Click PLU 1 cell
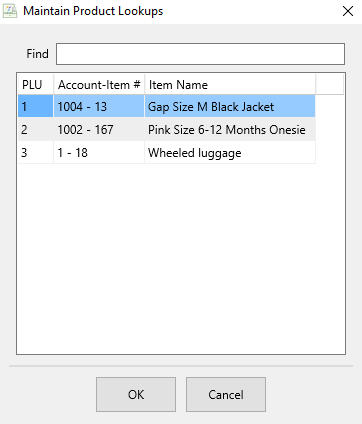 (36, 106)
